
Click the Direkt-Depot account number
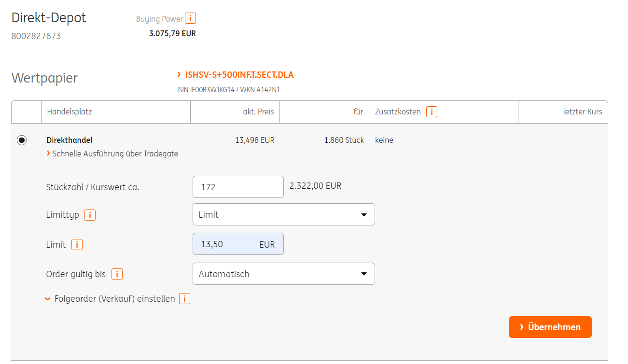click(36, 36)
